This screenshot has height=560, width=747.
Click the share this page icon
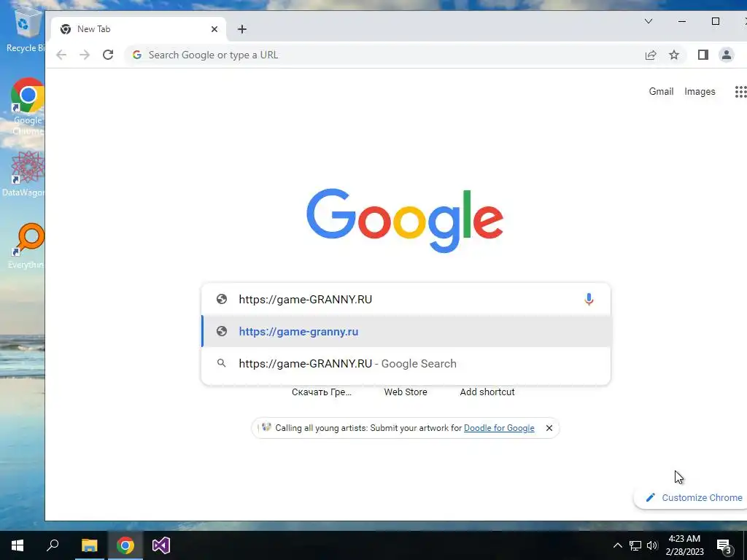pyautogui.click(x=651, y=55)
